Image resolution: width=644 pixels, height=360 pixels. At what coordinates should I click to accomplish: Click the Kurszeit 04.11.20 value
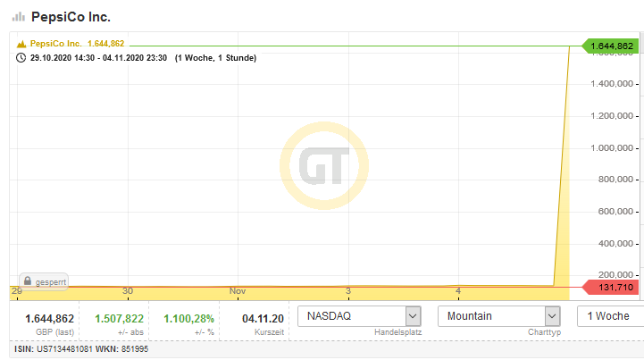click(263, 319)
